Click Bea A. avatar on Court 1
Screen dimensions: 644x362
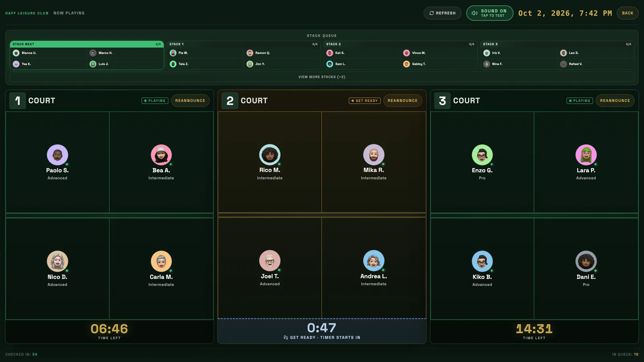pos(161,155)
